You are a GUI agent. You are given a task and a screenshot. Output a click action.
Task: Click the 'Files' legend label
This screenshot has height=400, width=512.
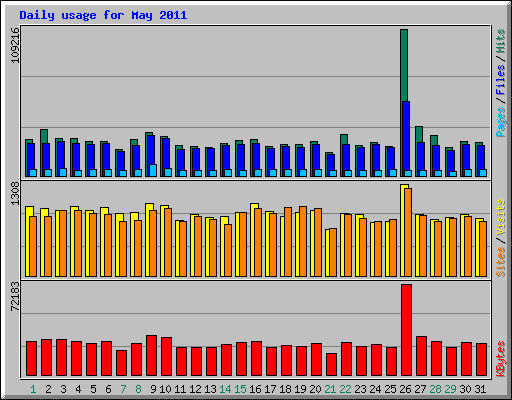point(501,79)
